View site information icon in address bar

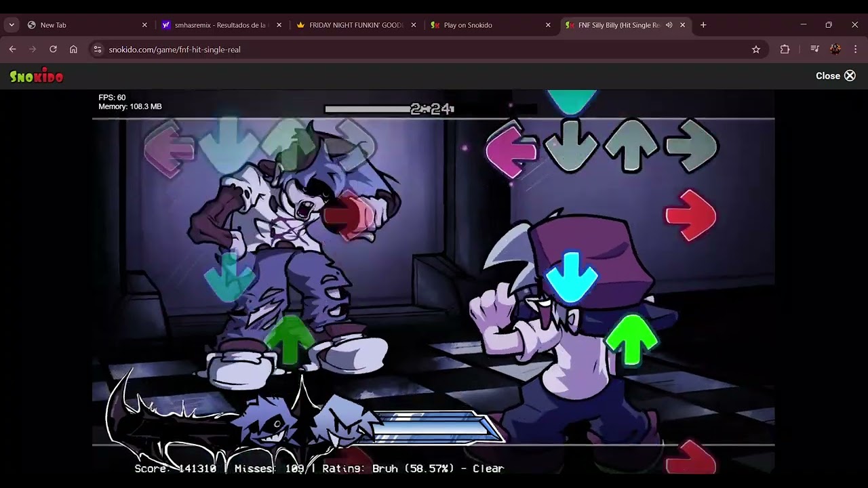pos(98,49)
